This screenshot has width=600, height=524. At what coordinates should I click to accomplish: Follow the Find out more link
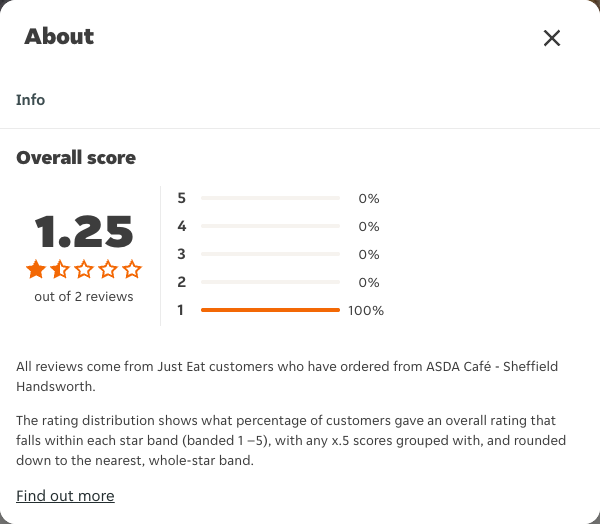[65, 496]
